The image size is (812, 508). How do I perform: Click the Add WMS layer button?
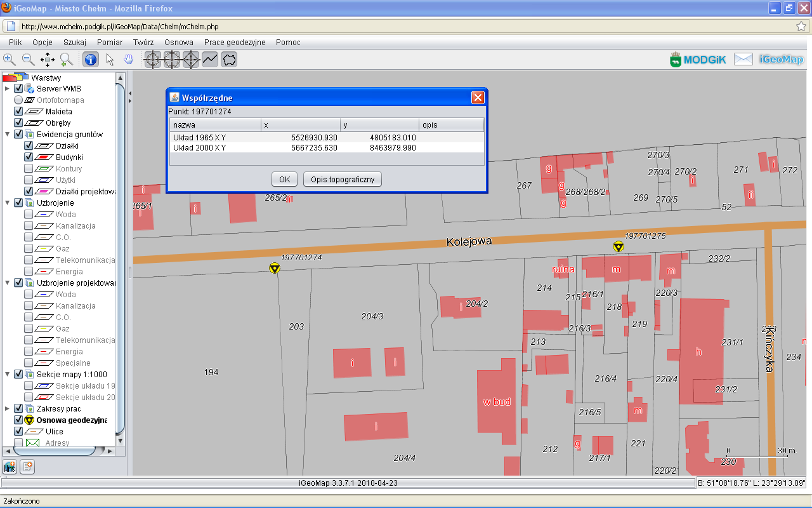(x=10, y=467)
